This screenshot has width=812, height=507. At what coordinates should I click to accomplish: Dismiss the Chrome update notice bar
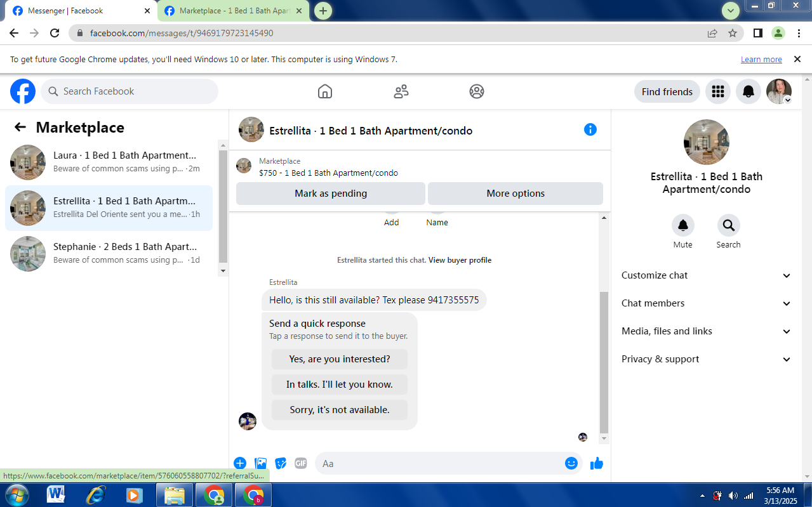797,59
